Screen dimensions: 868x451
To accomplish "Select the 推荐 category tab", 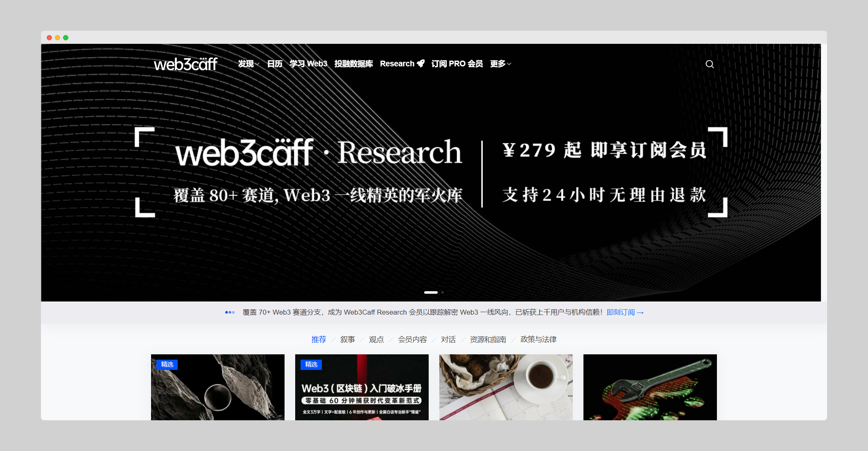I will tap(319, 340).
